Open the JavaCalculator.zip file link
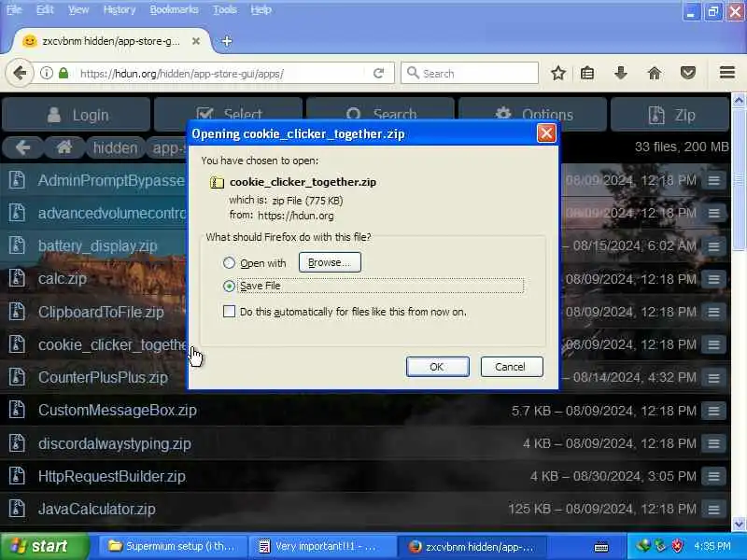The width and height of the screenshot is (747, 560). click(x=97, y=510)
